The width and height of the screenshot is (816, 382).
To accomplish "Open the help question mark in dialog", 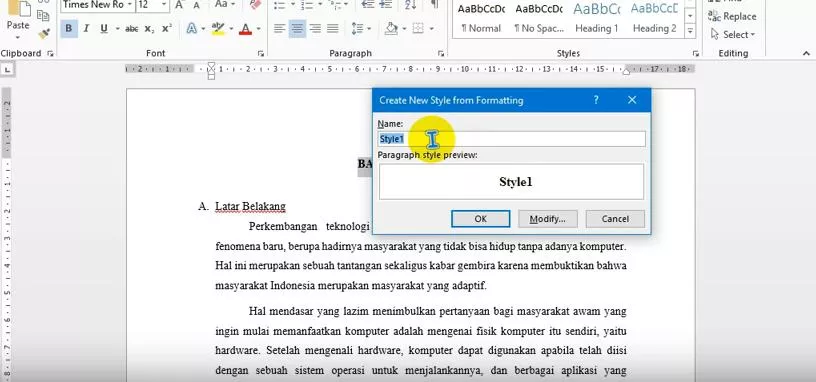I will pos(596,100).
